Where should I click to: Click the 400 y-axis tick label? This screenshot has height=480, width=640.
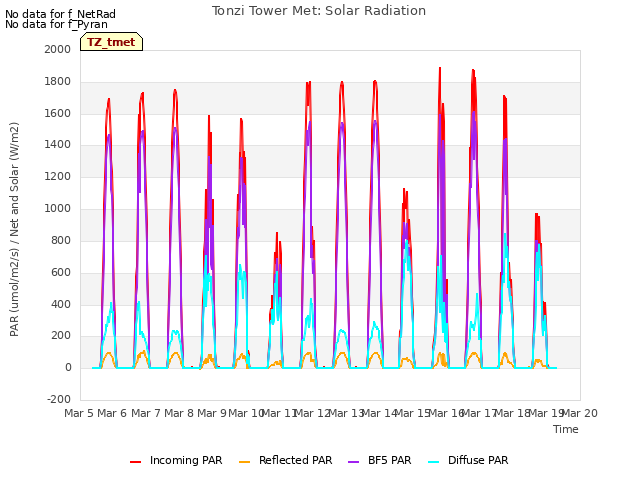click(x=61, y=304)
